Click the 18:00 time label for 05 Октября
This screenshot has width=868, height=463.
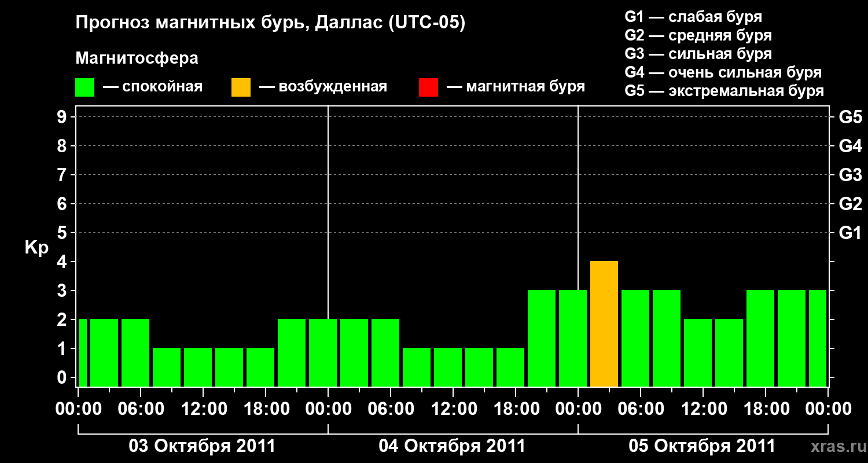pos(766,409)
